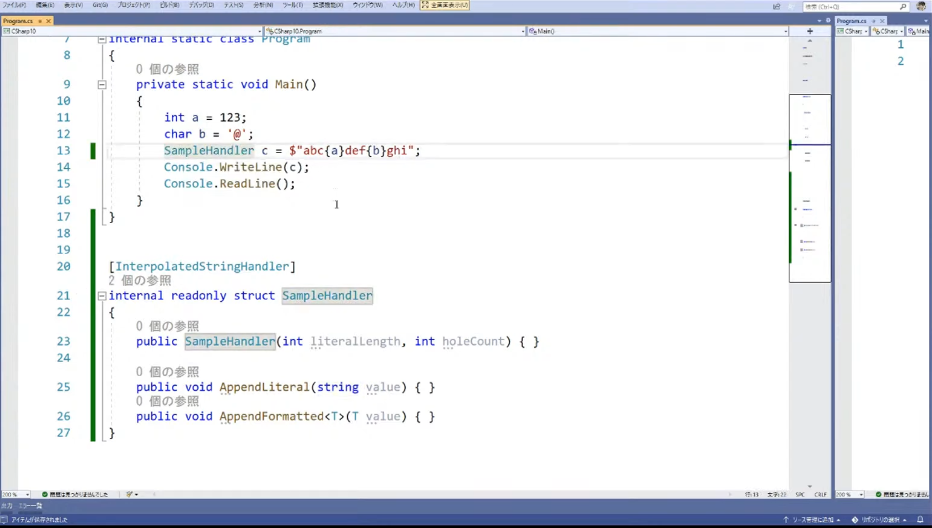Click the AppendLiteral method name

[x=265, y=387]
